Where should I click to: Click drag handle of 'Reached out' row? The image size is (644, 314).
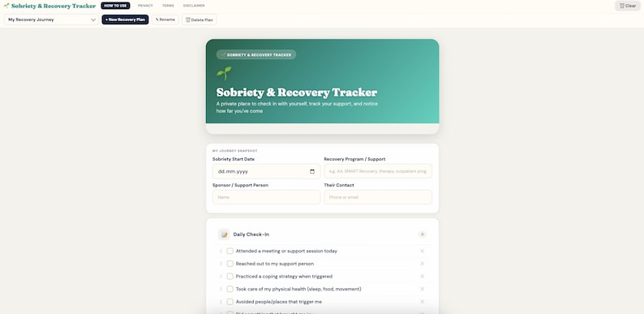pos(221,264)
